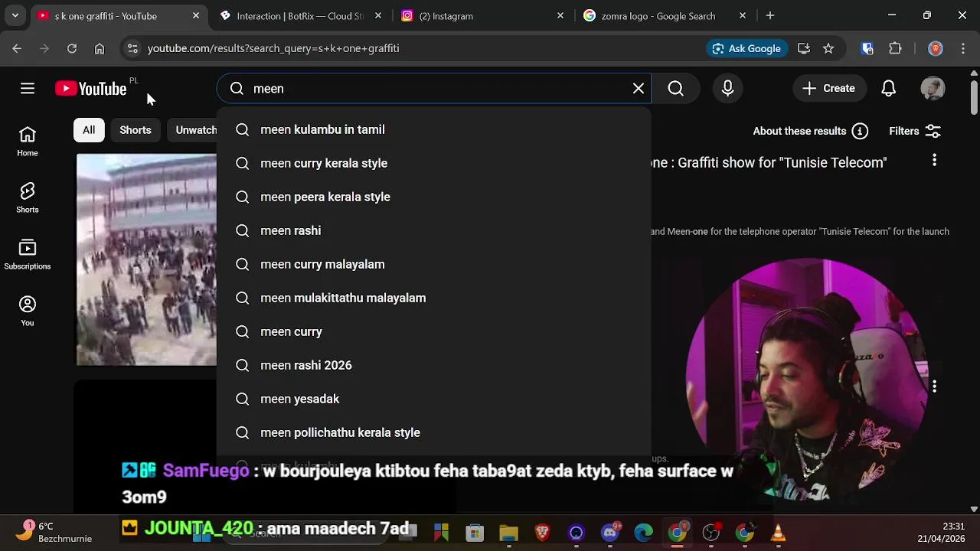Open the crowd video thumbnail
The height and width of the screenshot is (551, 980).
146,259
